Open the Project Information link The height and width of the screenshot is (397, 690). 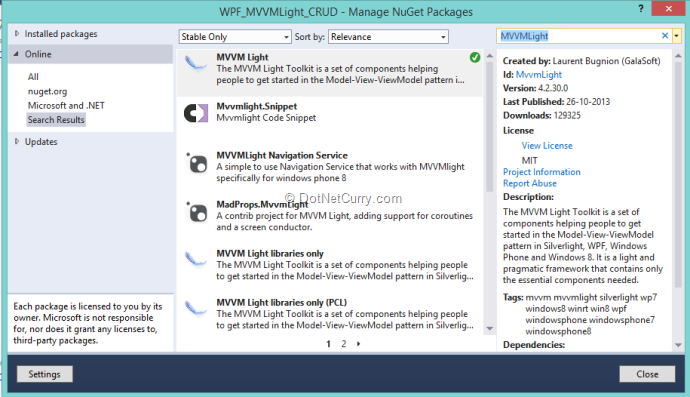pyautogui.click(x=542, y=172)
